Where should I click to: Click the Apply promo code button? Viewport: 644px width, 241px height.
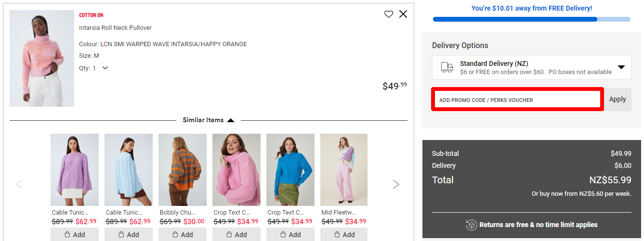click(618, 100)
